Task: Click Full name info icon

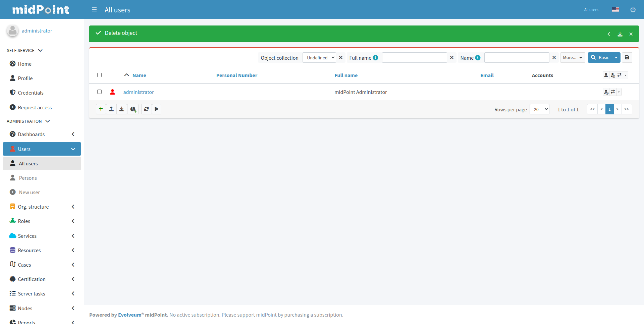Action: [x=375, y=58]
